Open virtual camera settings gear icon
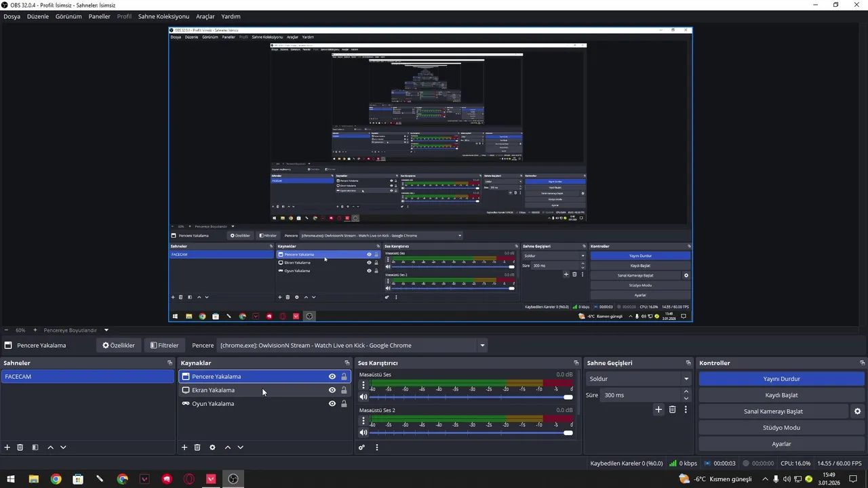868x488 pixels. (x=857, y=411)
